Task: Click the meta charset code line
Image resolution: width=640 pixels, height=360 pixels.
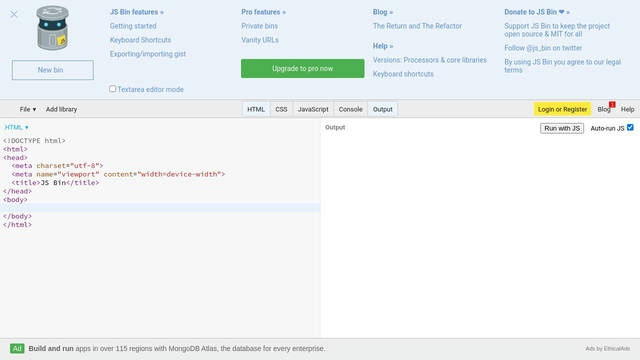Action: [x=58, y=166]
